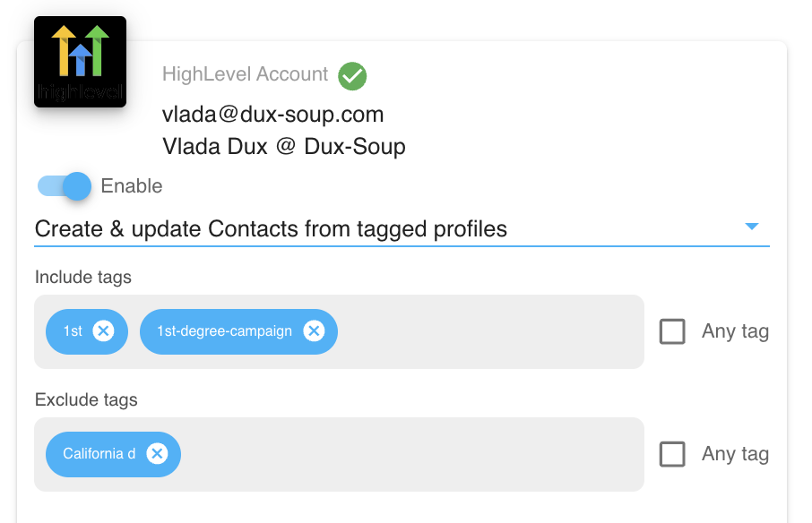This screenshot has width=812, height=523.
Task: Click the 1st-degree-campaign tag chip
Action: click(224, 331)
